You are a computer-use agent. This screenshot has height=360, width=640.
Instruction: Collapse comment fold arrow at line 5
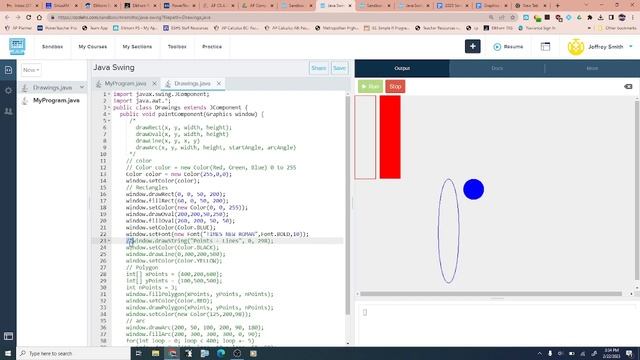109,121
